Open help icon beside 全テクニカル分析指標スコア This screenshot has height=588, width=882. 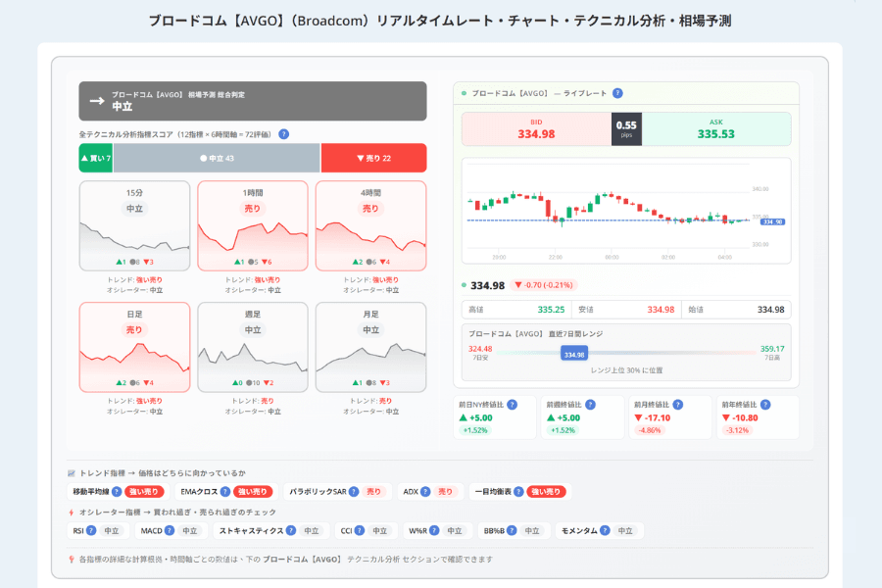284,134
